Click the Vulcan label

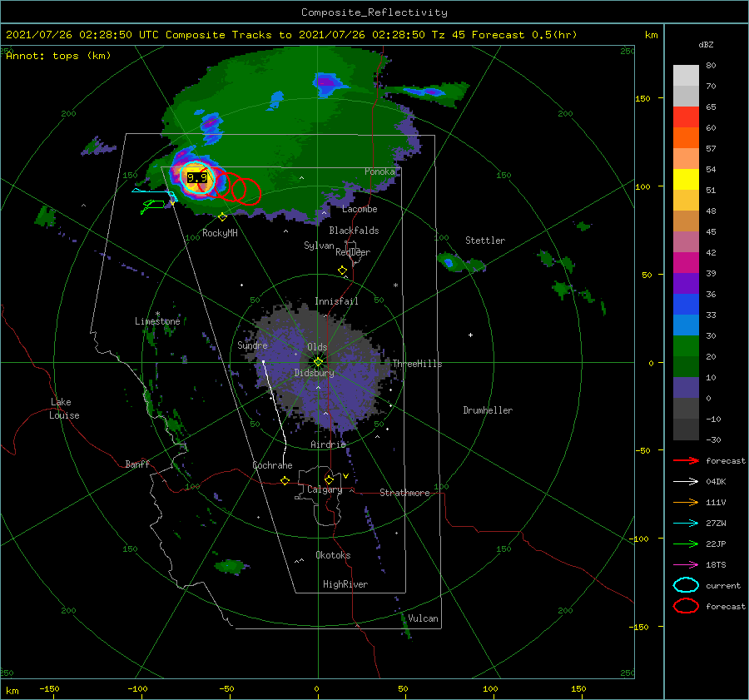(x=423, y=618)
